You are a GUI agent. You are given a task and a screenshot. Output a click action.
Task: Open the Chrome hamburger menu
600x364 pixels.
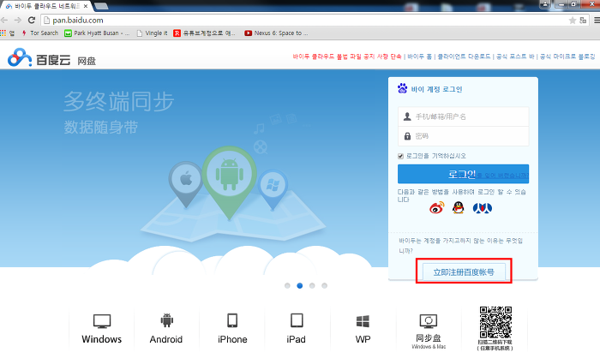click(597, 21)
